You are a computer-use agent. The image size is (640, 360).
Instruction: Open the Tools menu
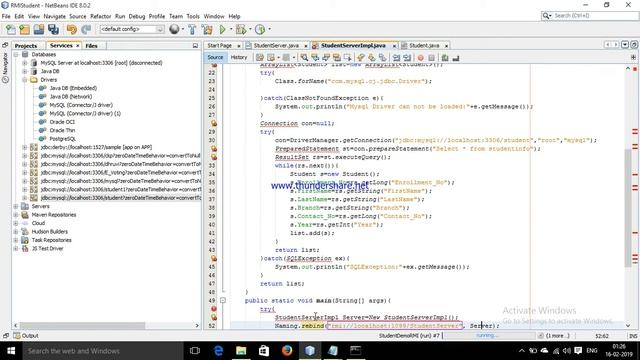(x=193, y=16)
